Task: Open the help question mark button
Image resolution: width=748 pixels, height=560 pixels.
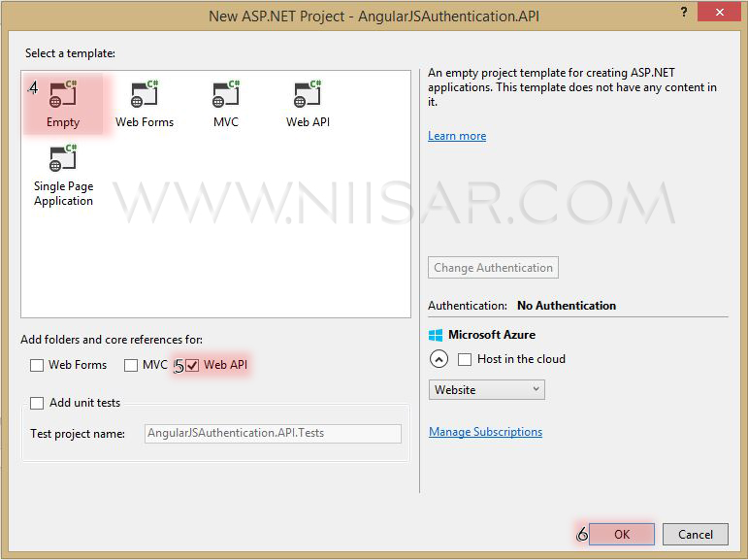Action: tap(684, 12)
